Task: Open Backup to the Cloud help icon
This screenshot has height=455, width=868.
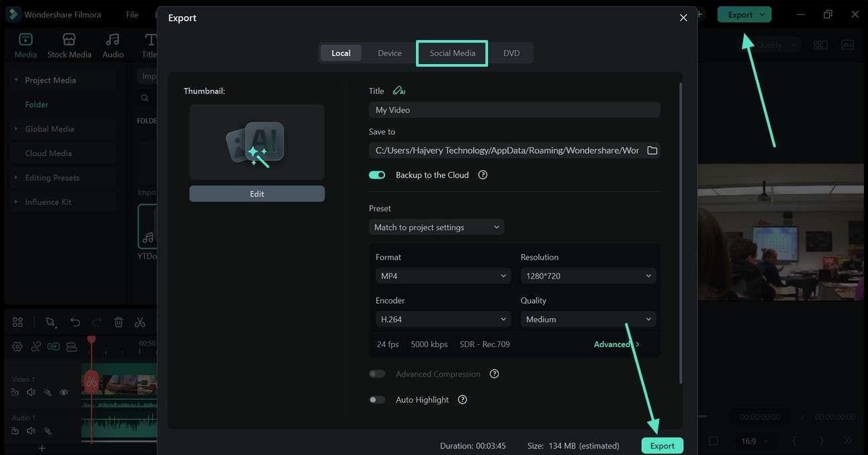Action: tap(483, 175)
